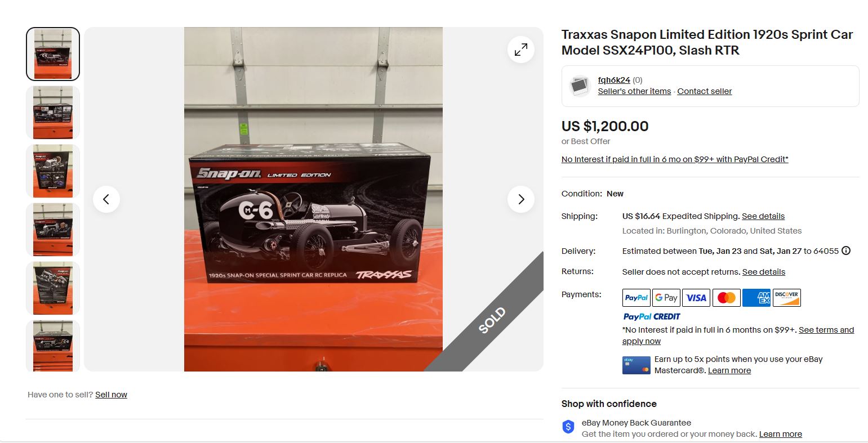Click the American Express card icon

pyautogui.click(x=756, y=298)
